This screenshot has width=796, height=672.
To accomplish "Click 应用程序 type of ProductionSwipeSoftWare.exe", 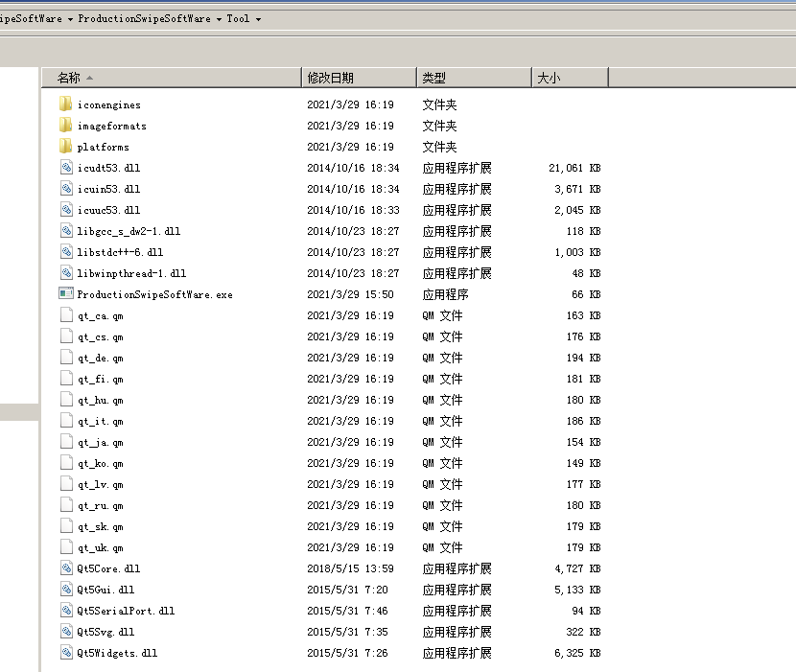I will click(x=445, y=294).
